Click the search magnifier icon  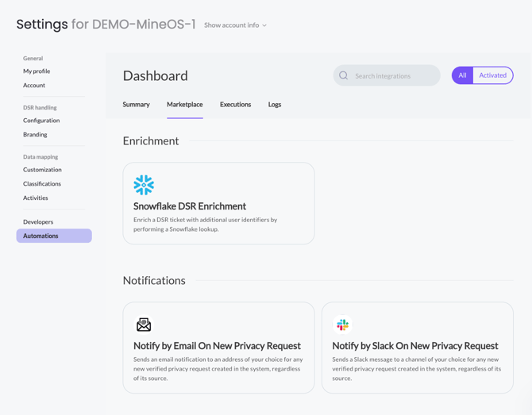click(x=344, y=76)
